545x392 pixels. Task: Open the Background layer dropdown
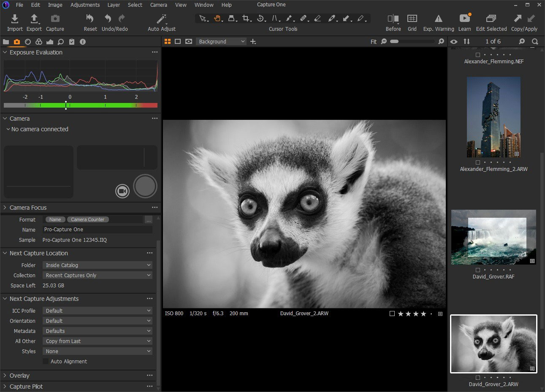[x=221, y=41]
